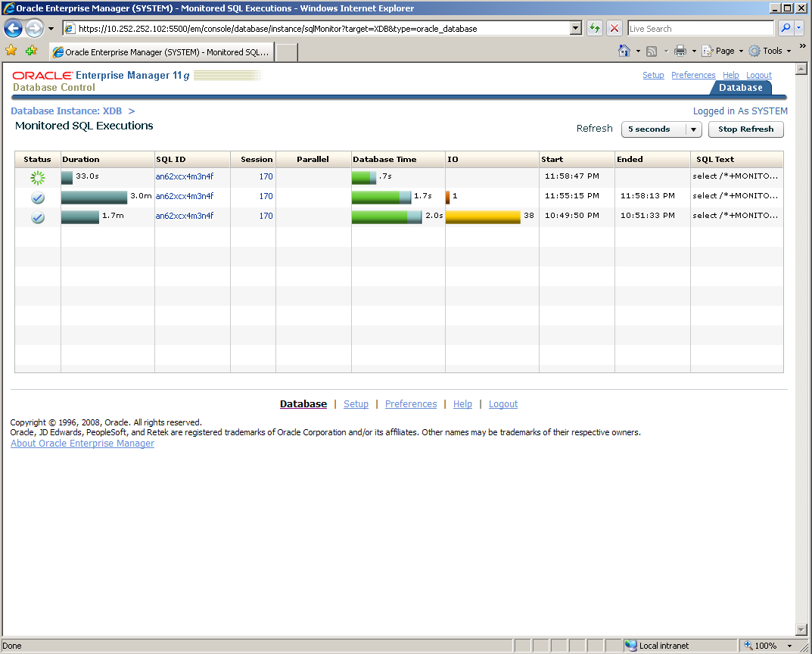Click the footer Preferences link
812x654 pixels.
click(411, 404)
